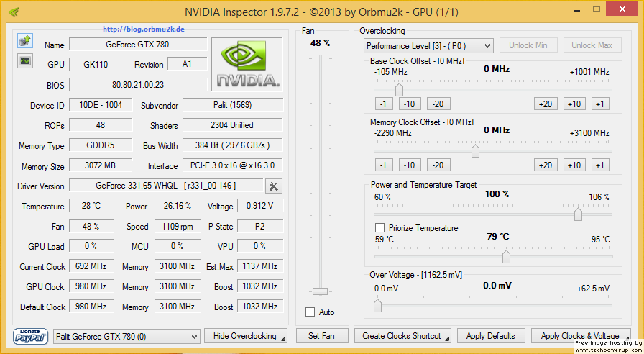Click the Interface value PCI-E 3.0 x16
This screenshot has width=644, height=354.
(x=232, y=165)
